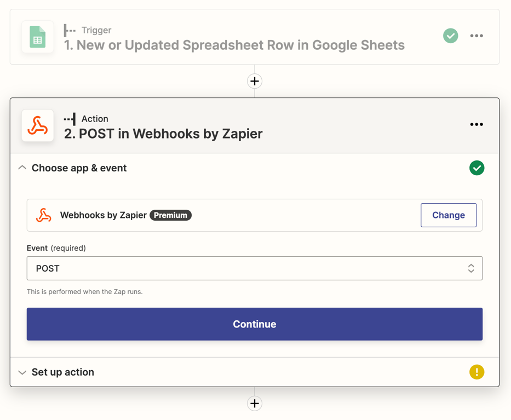The height and width of the screenshot is (420, 511).
Task: Click the Webhooks icon in action header
Action: coord(37,125)
